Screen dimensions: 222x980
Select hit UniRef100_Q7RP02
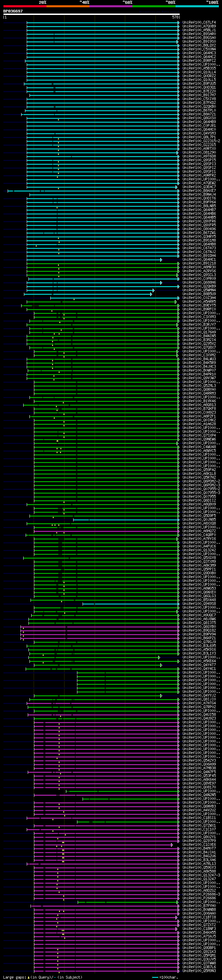(199, 707)
